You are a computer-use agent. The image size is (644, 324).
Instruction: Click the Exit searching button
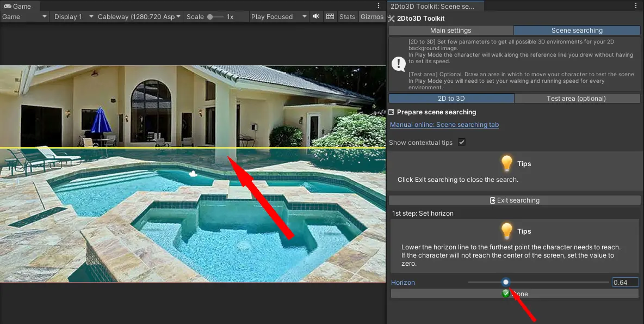515,200
